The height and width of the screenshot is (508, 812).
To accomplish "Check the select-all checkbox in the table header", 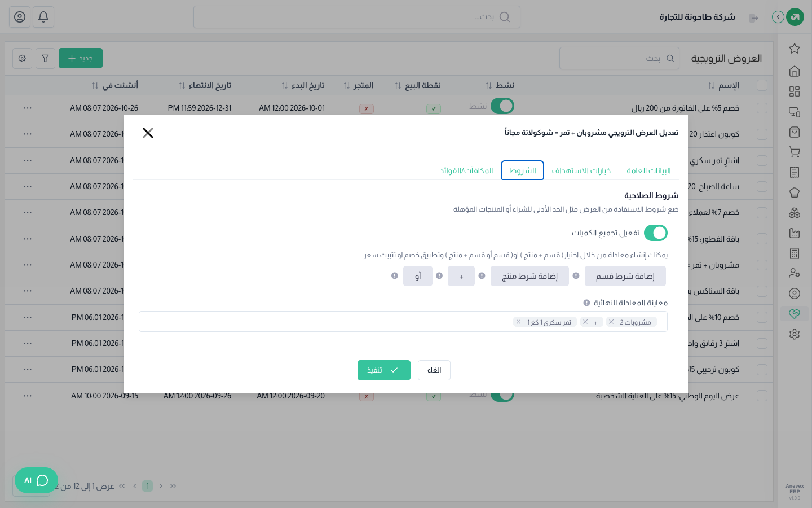I will pos(762,85).
